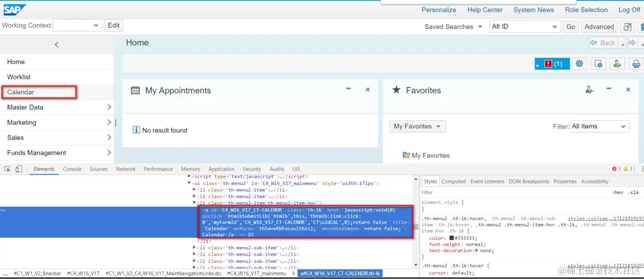644x279 pixels.
Task: Click the Go search button
Action: tap(571, 26)
